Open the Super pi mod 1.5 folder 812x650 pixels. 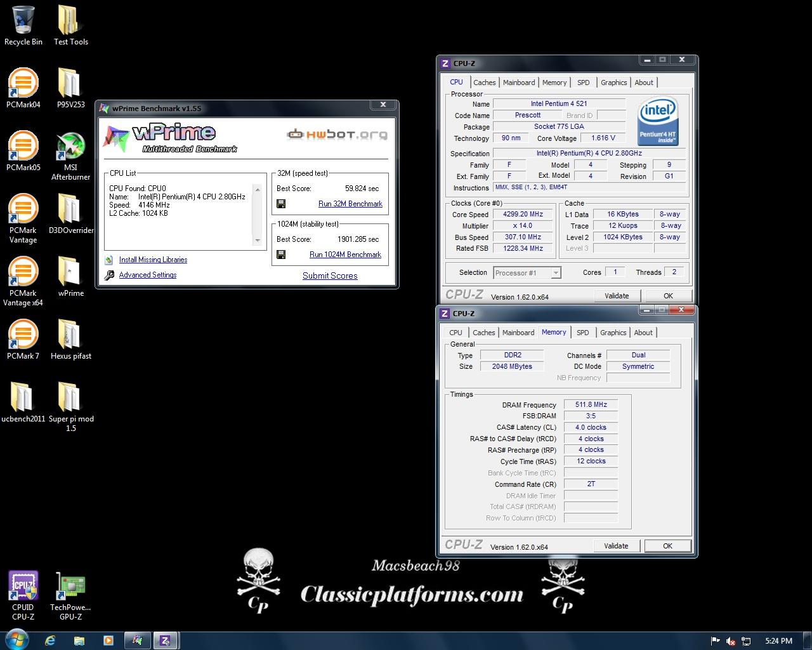click(70, 407)
